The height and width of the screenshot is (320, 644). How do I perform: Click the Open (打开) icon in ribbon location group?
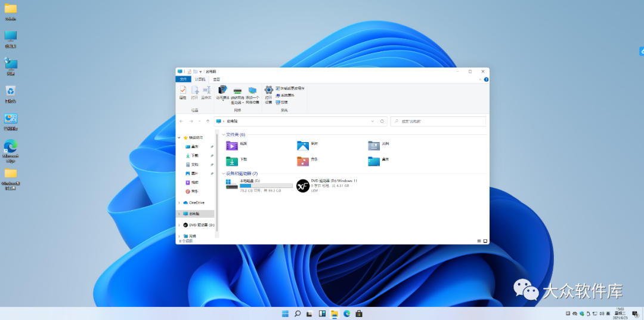pyautogui.click(x=194, y=93)
